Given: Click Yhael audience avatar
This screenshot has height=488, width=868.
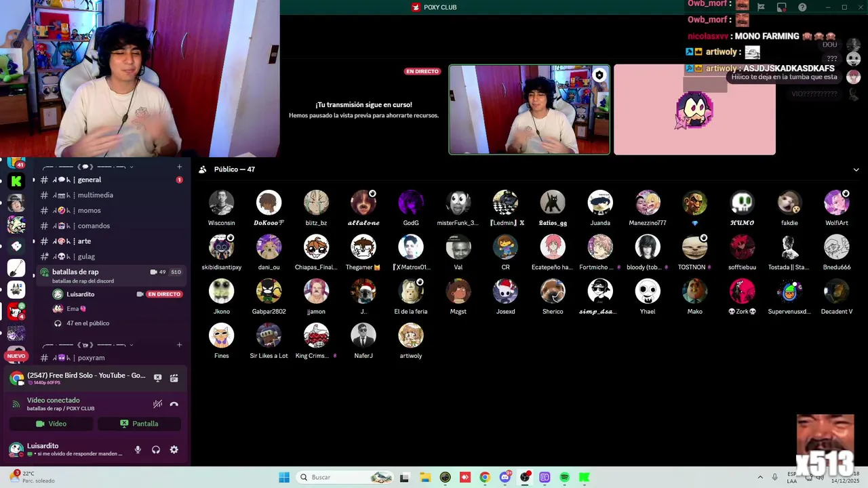Looking at the screenshot, I should coord(648,291).
